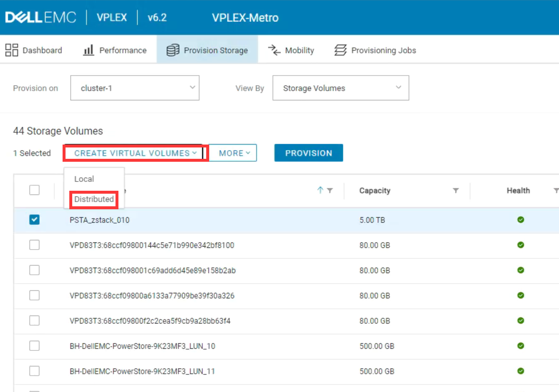This screenshot has width=559, height=392.
Task: Open the name column filter icon
Action: [x=330, y=190]
